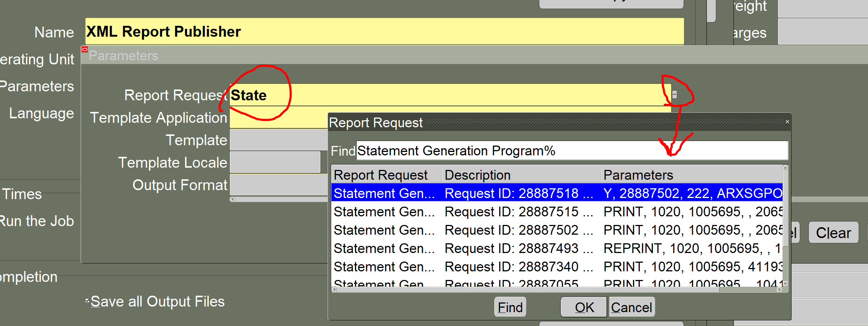868x326 pixels.
Task: Click the Find search field
Action: 572,150
